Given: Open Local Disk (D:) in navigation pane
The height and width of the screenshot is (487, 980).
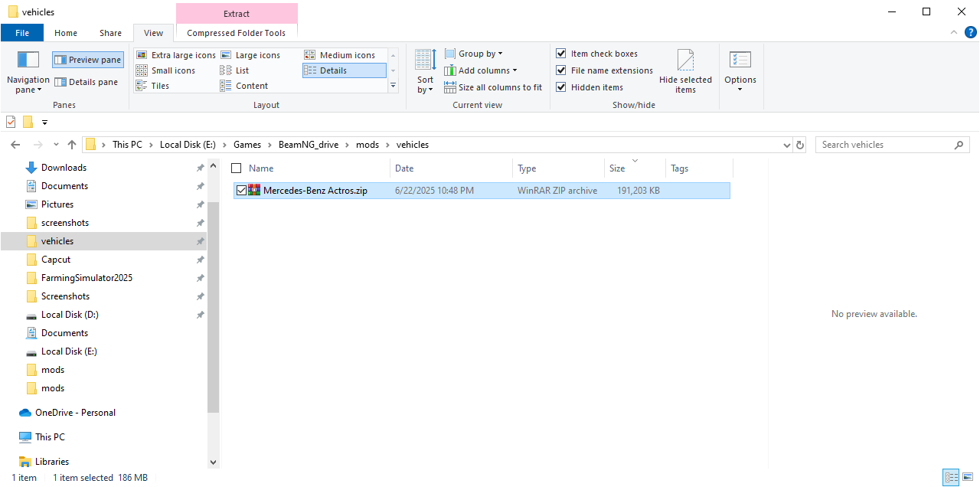Looking at the screenshot, I should pos(70,315).
